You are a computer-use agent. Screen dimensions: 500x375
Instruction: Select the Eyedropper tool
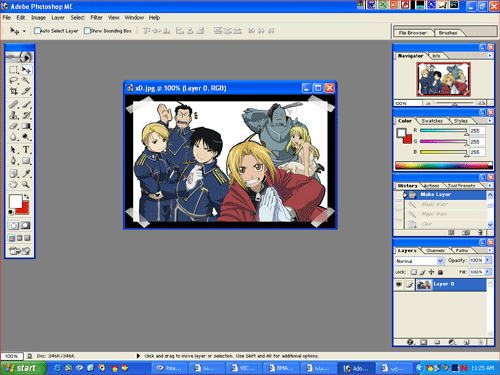26,174
